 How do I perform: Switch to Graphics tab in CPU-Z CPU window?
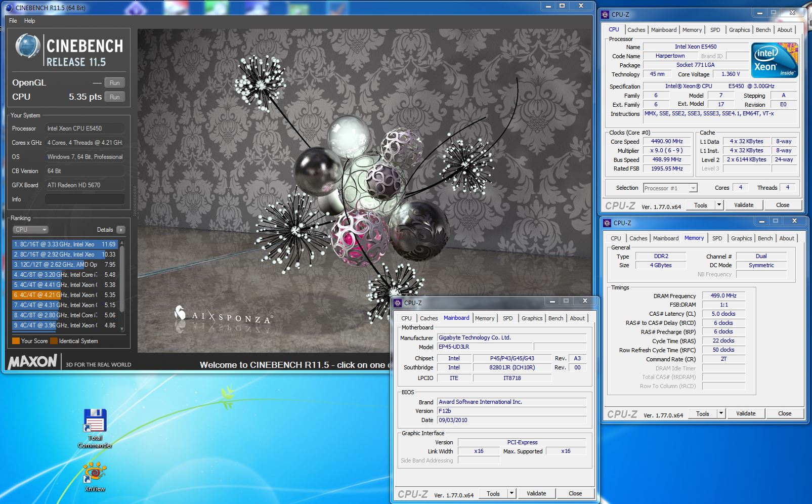pos(739,30)
